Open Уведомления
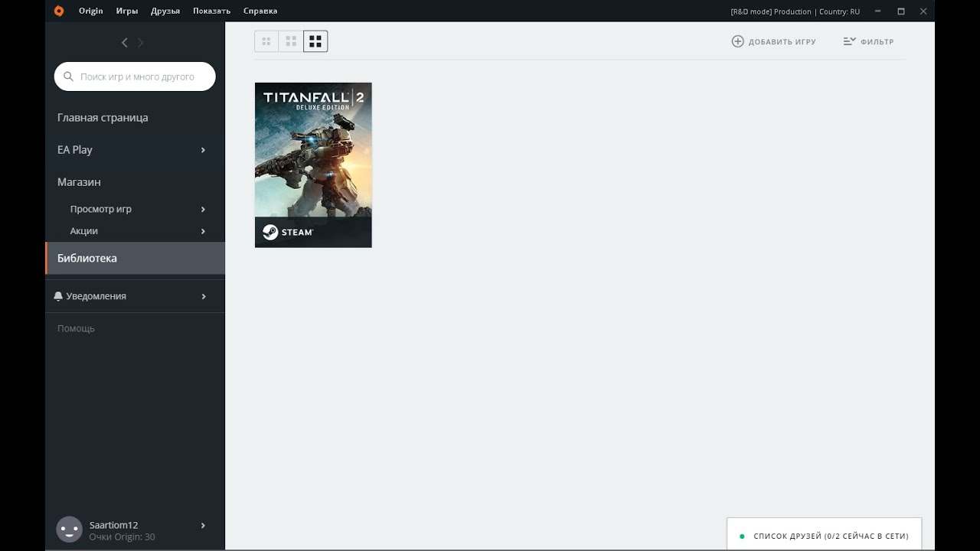The width and height of the screenshot is (980, 551). pos(96,296)
